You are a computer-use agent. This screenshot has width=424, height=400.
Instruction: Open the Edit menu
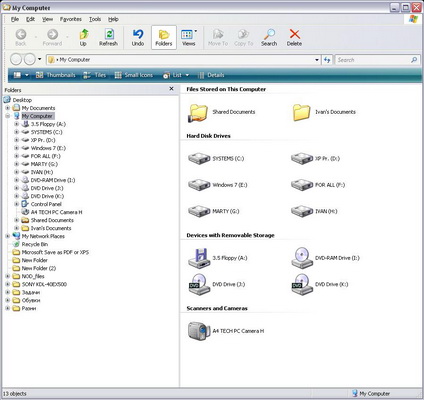[x=31, y=19]
